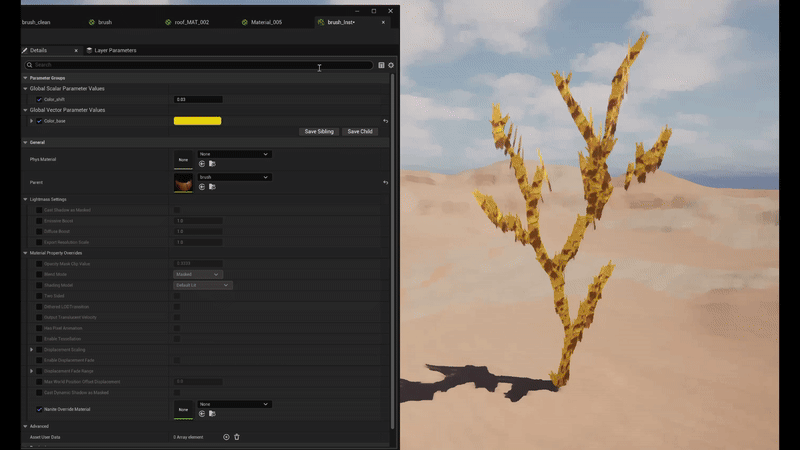This screenshot has height=450, width=800.
Task: Collapse Material Property Overrides section
Action: [25, 253]
